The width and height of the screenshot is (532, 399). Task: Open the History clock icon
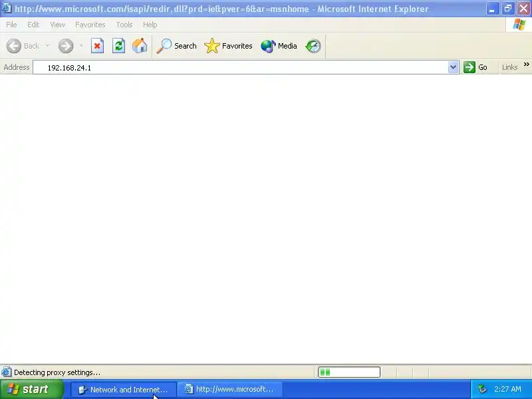[x=313, y=46]
